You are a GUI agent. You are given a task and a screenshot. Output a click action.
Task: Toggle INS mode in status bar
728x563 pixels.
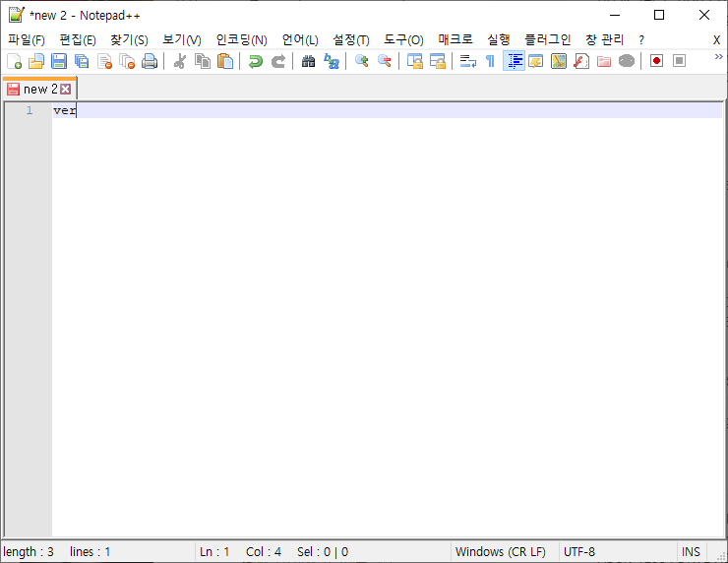coord(691,552)
